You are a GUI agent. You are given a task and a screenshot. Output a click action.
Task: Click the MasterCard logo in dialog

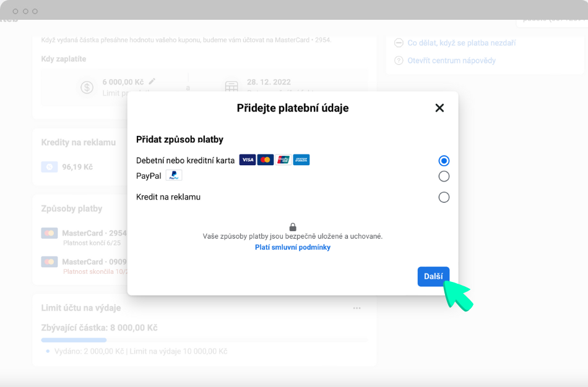[266, 160]
